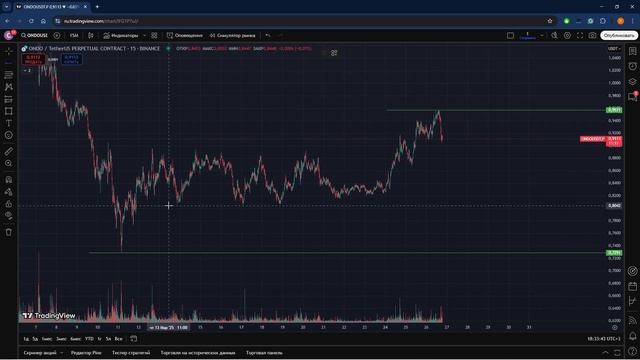Open a new browser tab
Viewport: 640px width, 360px height.
tap(97, 7)
